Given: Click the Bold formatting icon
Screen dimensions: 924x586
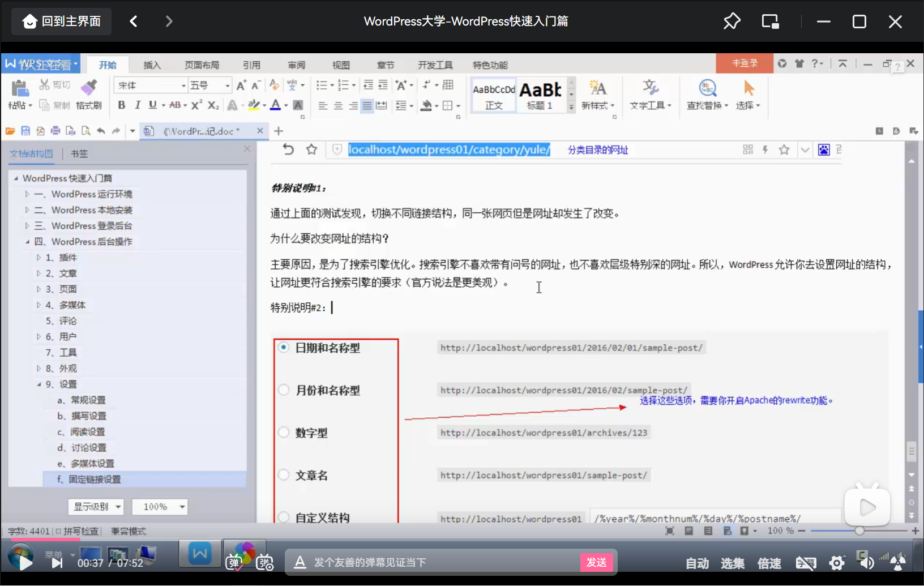Looking at the screenshot, I should pos(121,105).
